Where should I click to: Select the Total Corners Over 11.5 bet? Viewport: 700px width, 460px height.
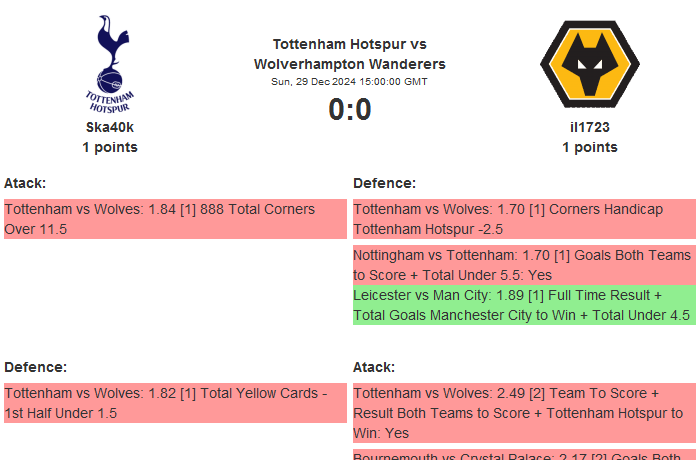click(175, 219)
